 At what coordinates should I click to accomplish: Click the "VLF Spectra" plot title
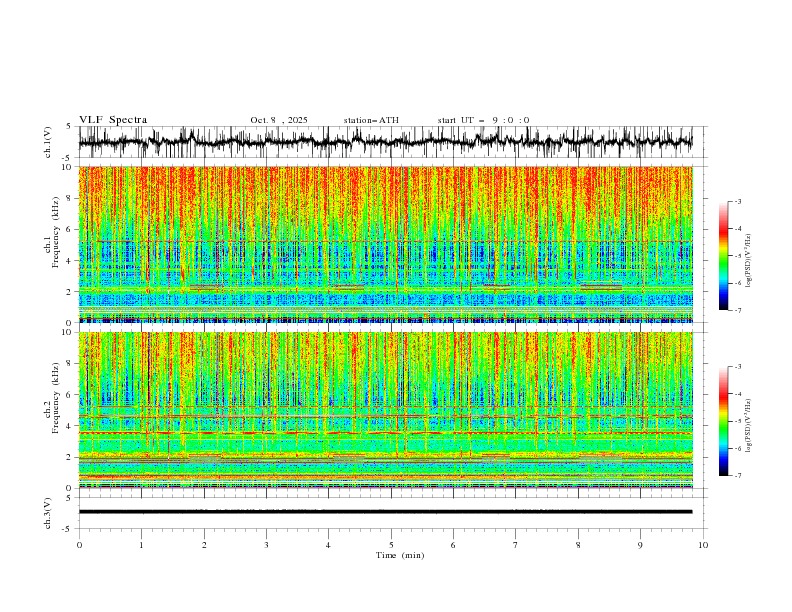pyautogui.click(x=113, y=120)
